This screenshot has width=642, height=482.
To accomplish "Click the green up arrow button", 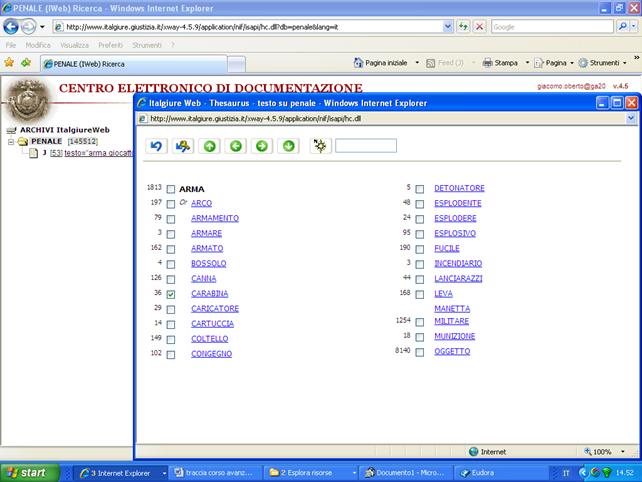I will pyautogui.click(x=209, y=146).
